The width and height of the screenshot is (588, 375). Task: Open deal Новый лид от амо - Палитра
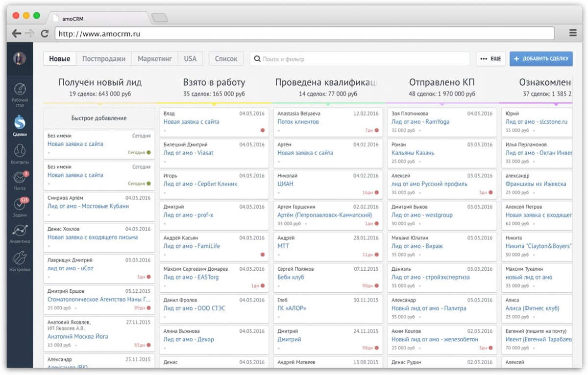coord(429,308)
